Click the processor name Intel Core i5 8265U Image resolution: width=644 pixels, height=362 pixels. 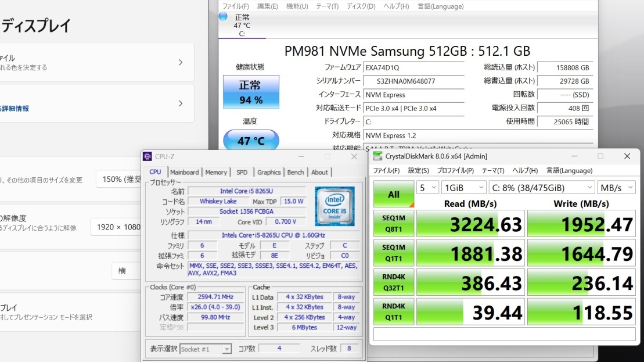tap(246, 191)
